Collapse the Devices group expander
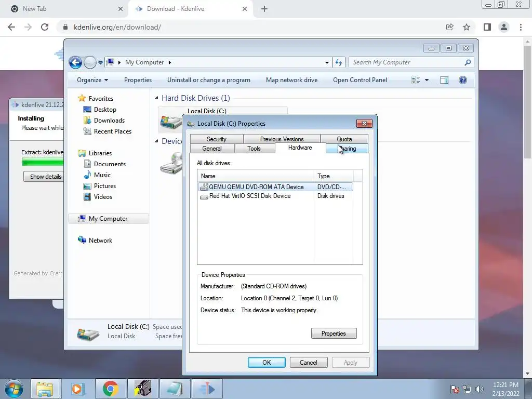The width and height of the screenshot is (532, 399). click(x=156, y=141)
